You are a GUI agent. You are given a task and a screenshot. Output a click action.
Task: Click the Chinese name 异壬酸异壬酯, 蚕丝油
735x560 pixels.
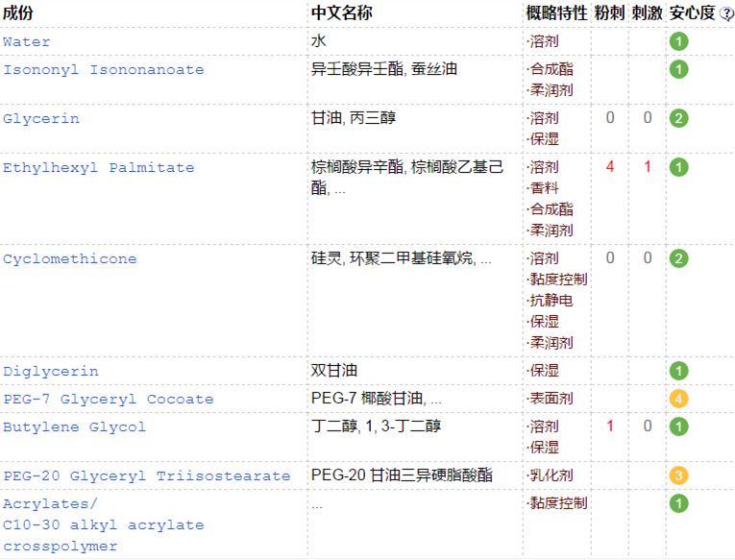[x=384, y=69]
